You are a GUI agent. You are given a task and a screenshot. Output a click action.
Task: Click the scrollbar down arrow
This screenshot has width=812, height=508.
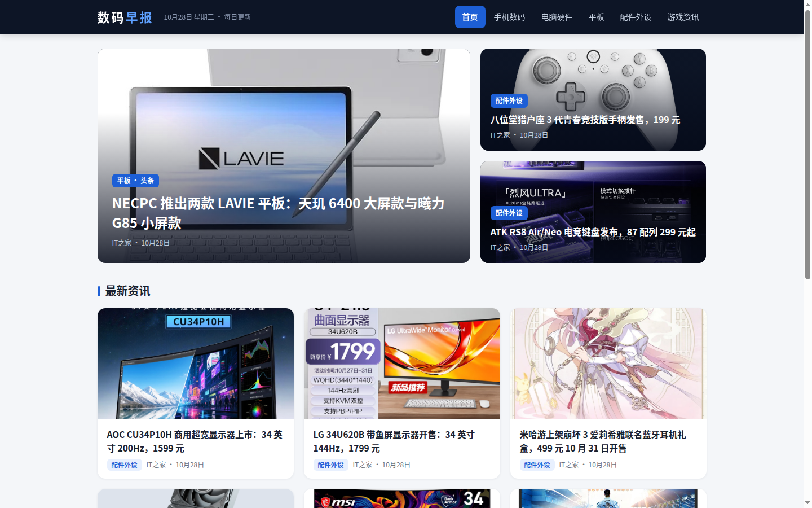tap(807, 503)
